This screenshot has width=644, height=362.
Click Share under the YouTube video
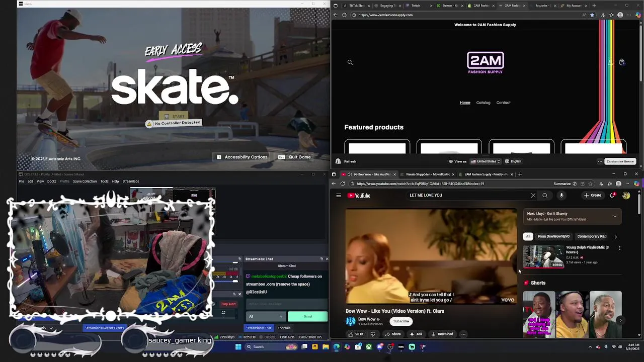(393, 334)
